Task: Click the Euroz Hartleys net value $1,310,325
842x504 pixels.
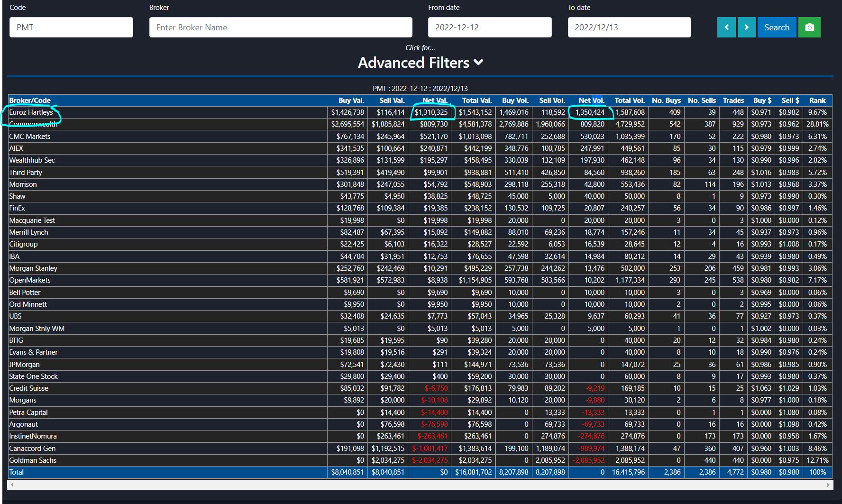Action: coord(431,112)
